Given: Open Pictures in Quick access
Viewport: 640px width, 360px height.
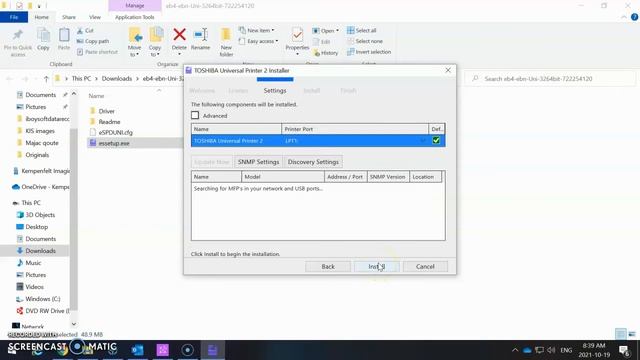Looking at the screenshot, I should point(36,107).
